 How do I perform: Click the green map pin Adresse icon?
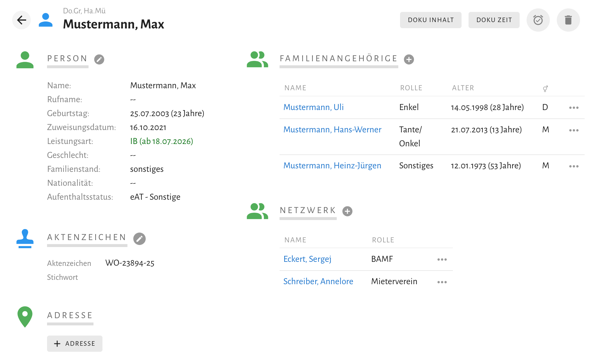coord(25,317)
